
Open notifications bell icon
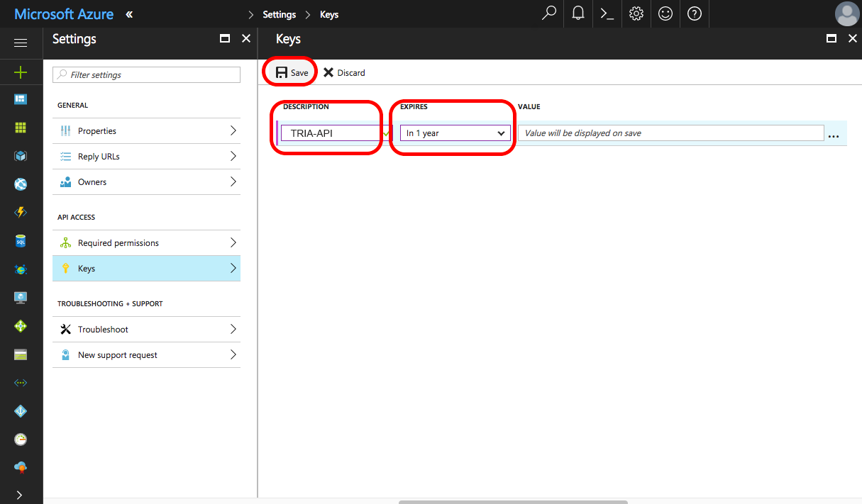click(x=578, y=13)
